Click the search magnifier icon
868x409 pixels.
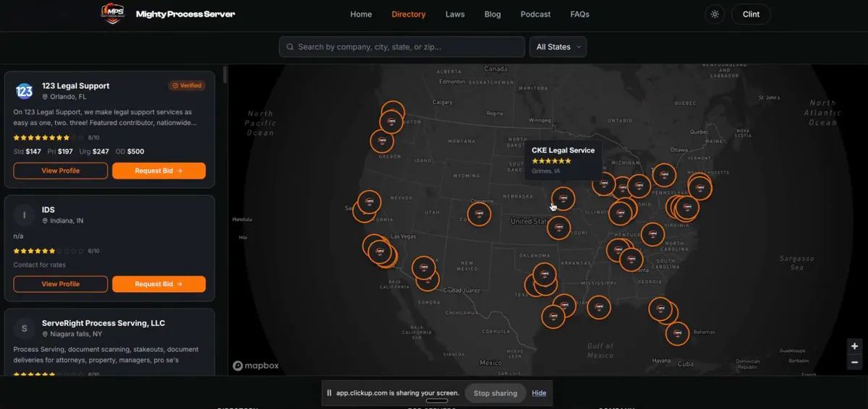(x=289, y=47)
